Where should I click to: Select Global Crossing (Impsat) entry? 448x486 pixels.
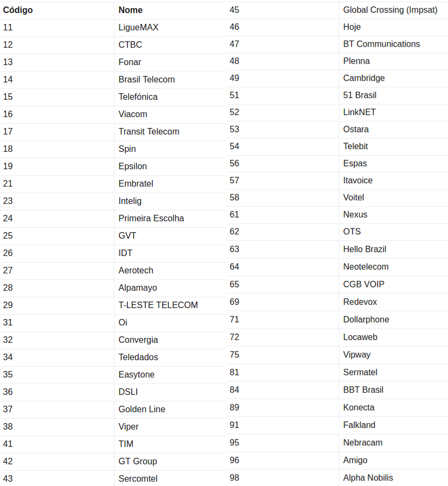390,10
